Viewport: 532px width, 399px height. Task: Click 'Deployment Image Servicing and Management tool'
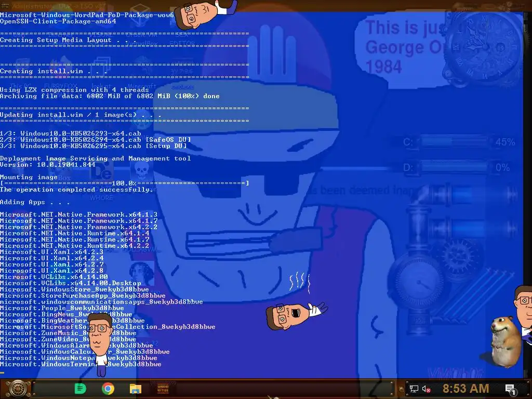pyautogui.click(x=96, y=158)
